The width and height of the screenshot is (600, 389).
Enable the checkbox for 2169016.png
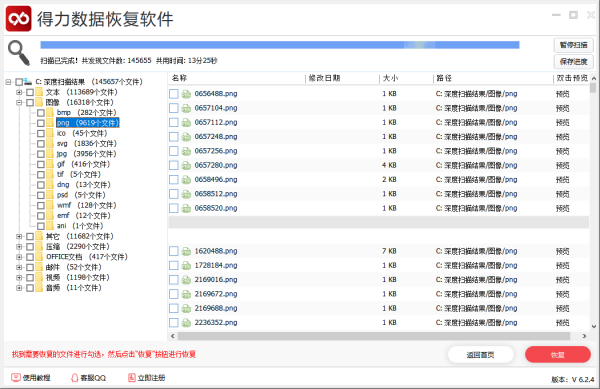[x=174, y=280]
